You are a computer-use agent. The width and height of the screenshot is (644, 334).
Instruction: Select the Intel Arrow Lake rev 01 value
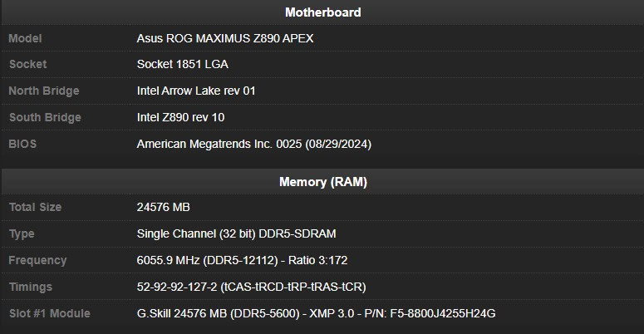(196, 91)
